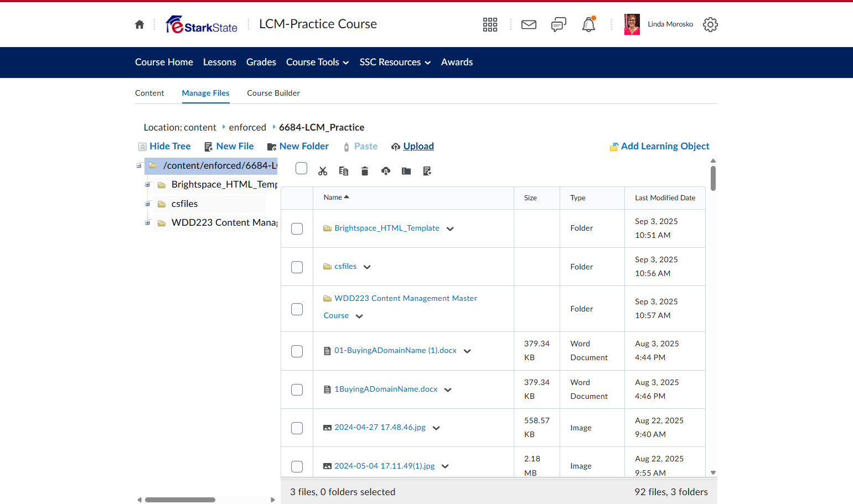Screen dimensions: 853x504
Task: Check the Brightspace_HTML_Template row checkbox
Action: click(x=297, y=228)
